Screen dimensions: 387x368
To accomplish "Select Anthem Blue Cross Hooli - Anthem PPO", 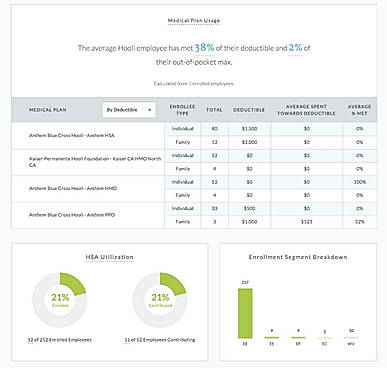I will 72,215.
